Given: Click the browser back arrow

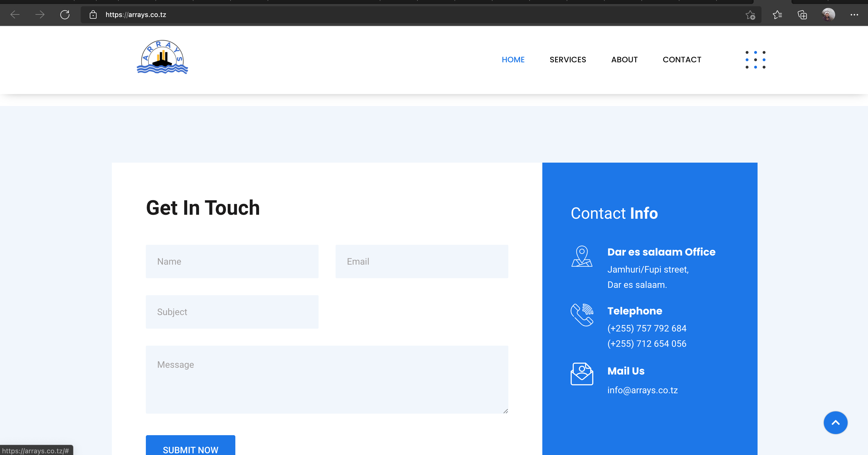Looking at the screenshot, I should [15, 14].
